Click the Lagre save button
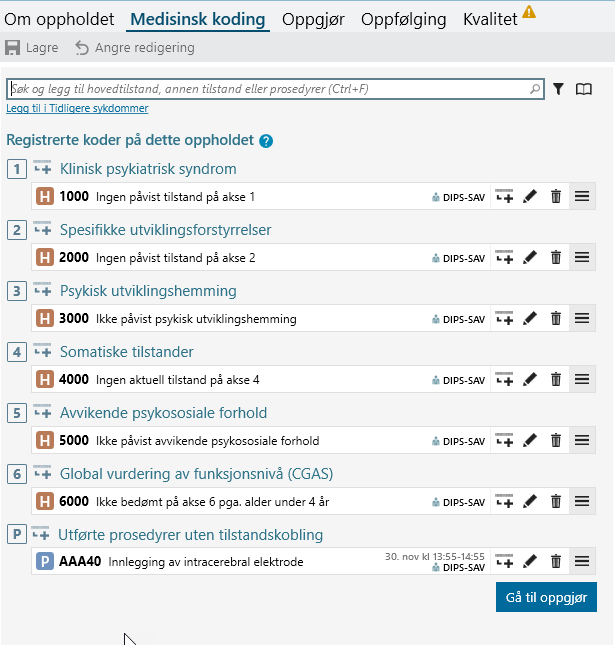Screen dimensions: 615x645 (x=32, y=48)
